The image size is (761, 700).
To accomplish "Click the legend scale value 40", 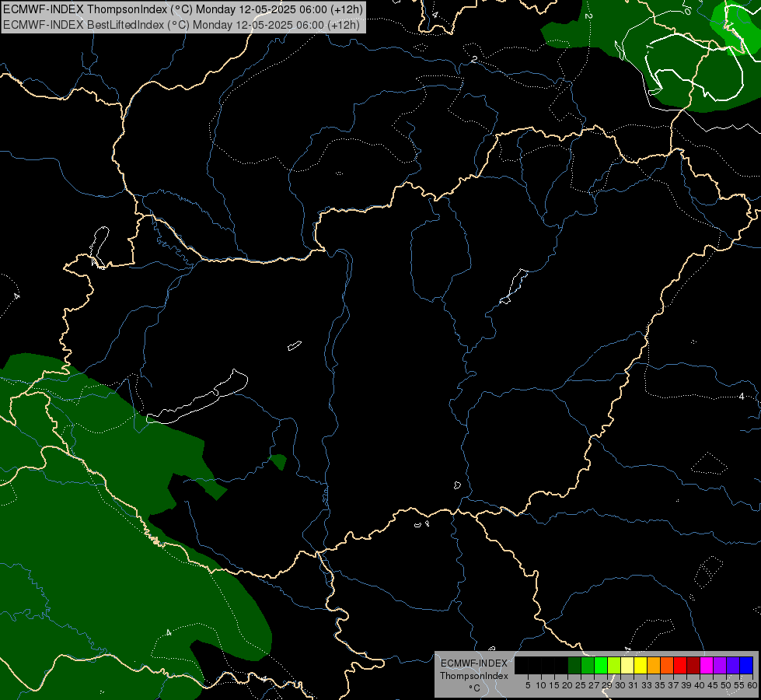I will tap(700, 685).
